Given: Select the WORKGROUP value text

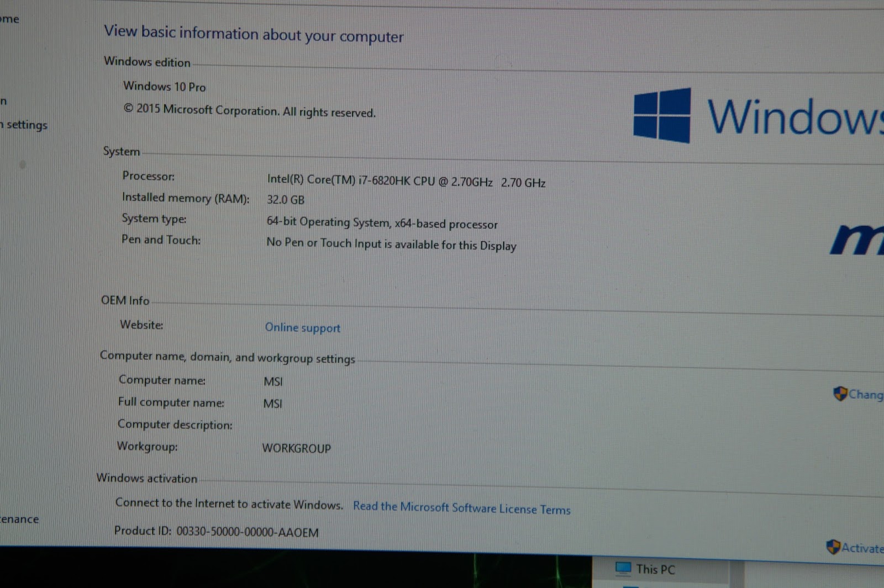Looking at the screenshot, I should click(296, 448).
